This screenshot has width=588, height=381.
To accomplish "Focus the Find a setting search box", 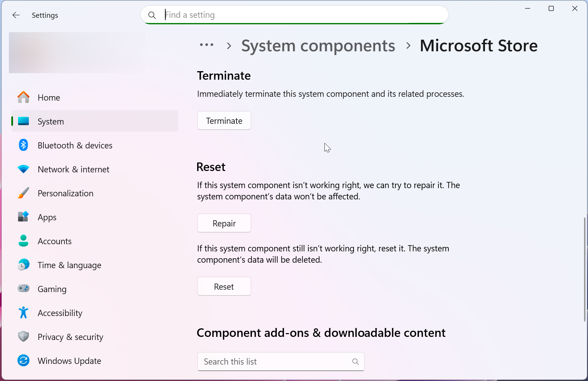I will pos(294,15).
